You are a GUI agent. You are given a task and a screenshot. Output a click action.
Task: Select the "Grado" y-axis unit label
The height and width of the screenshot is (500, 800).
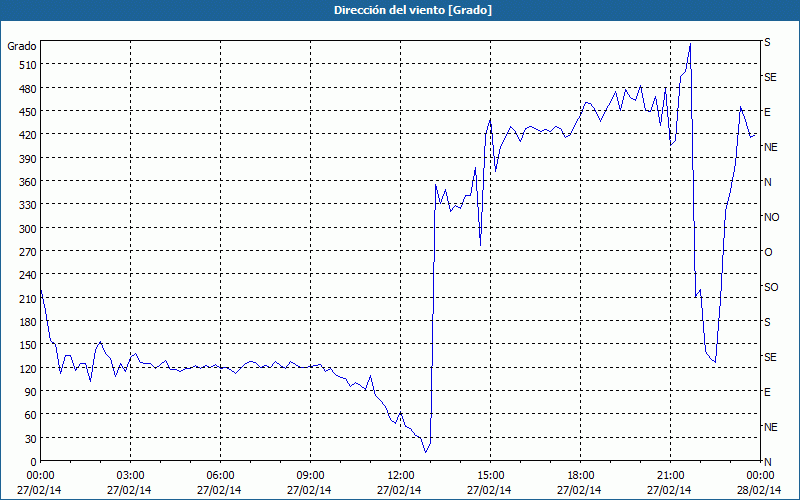(x=22, y=46)
